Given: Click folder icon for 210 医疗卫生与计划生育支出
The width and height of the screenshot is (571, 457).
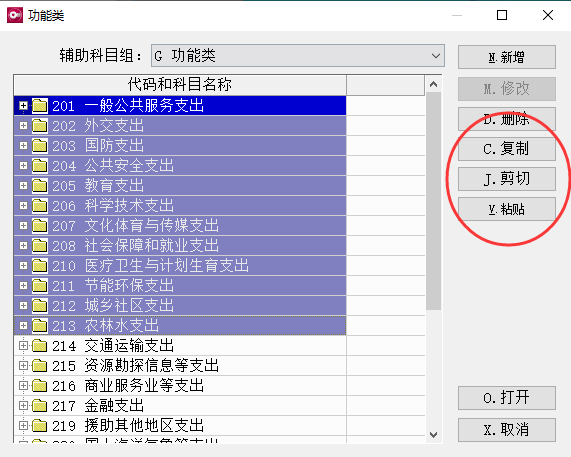Looking at the screenshot, I should pyautogui.click(x=40, y=265).
